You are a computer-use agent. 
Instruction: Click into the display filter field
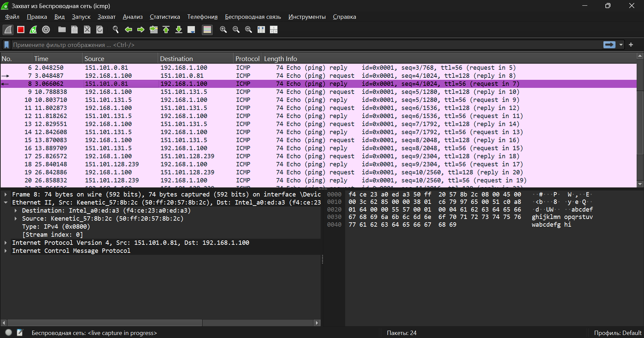pyautogui.click(x=302, y=45)
